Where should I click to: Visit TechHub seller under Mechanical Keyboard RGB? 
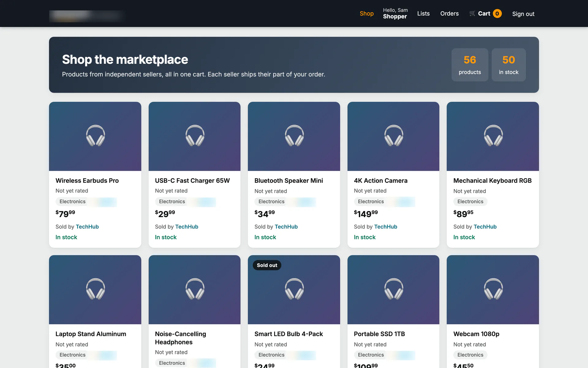coord(485,227)
